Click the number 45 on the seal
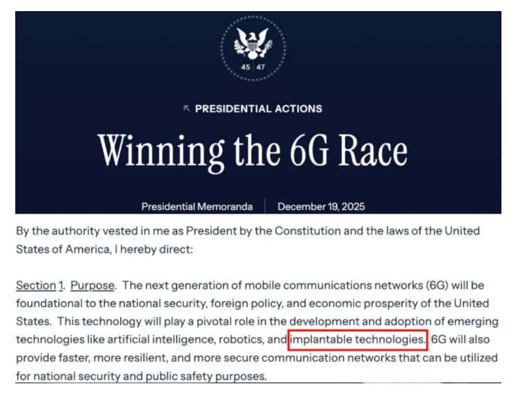The height and width of the screenshot is (400, 532). pos(245,67)
